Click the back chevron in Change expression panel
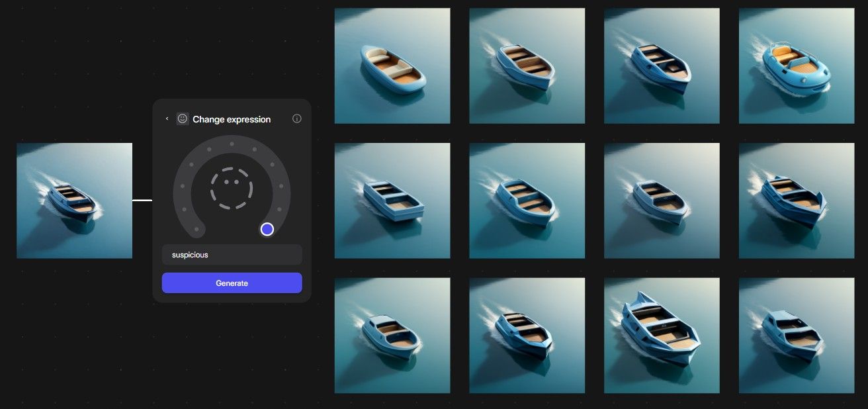 click(x=167, y=119)
